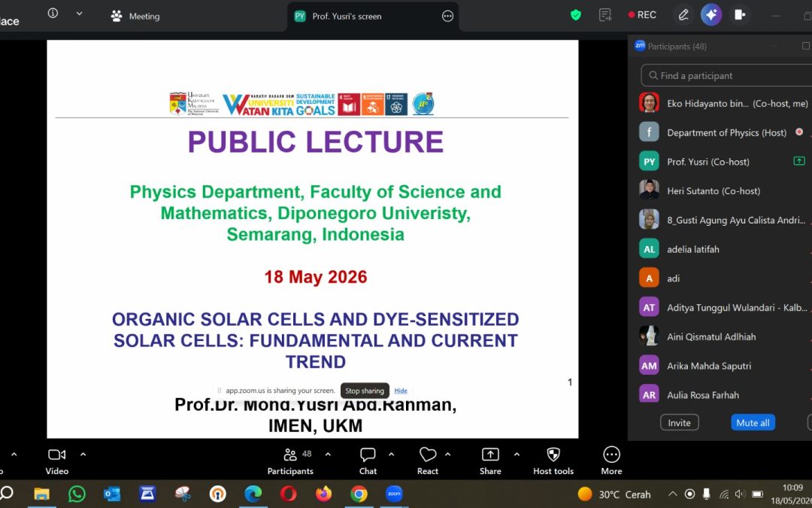Click the Share screen button
Viewport: 812px width, 508px height.
490,461
